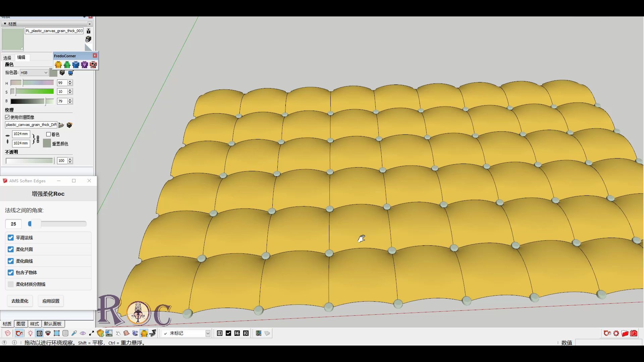Collapse the 材质 panel disclosure triangle
The image size is (644, 362).
[5, 24]
